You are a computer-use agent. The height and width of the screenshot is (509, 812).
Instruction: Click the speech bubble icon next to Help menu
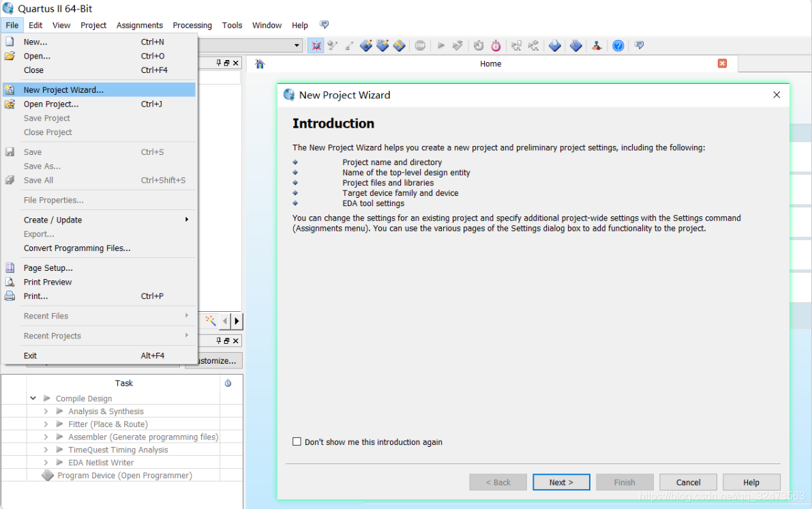(324, 25)
